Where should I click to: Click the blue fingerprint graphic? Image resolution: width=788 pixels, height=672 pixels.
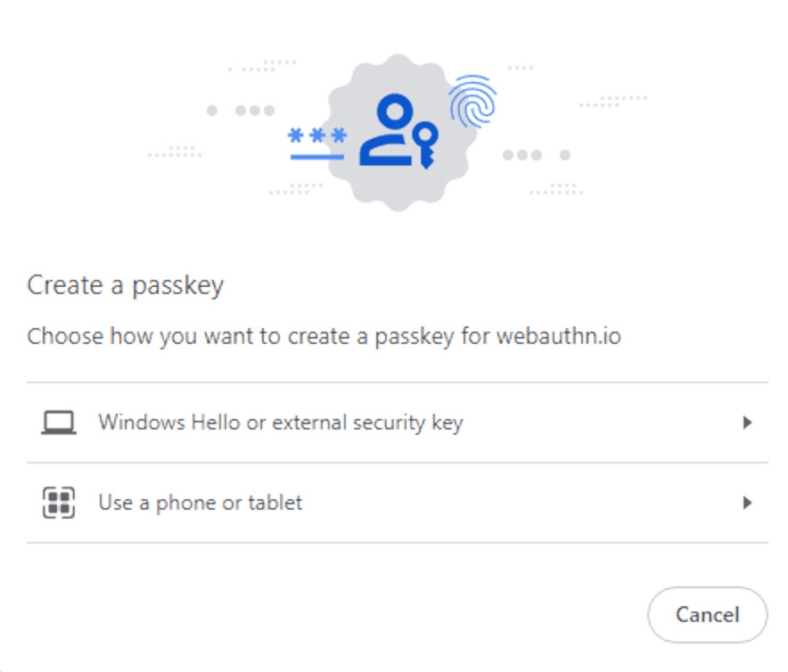click(x=473, y=102)
